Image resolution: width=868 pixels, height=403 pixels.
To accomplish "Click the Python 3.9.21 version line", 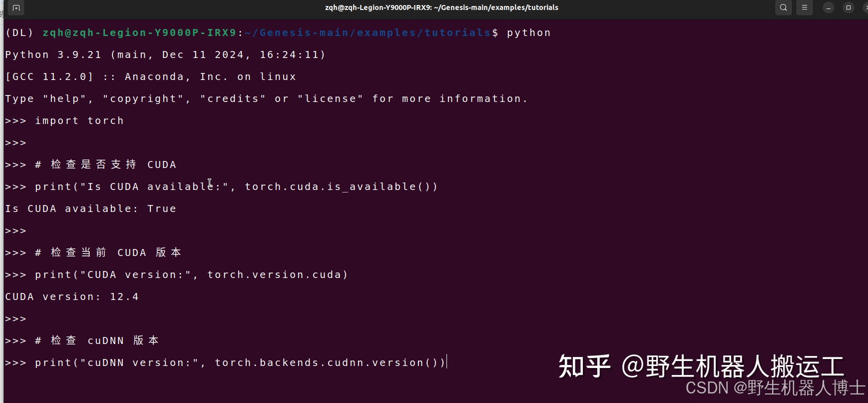I will [x=165, y=54].
